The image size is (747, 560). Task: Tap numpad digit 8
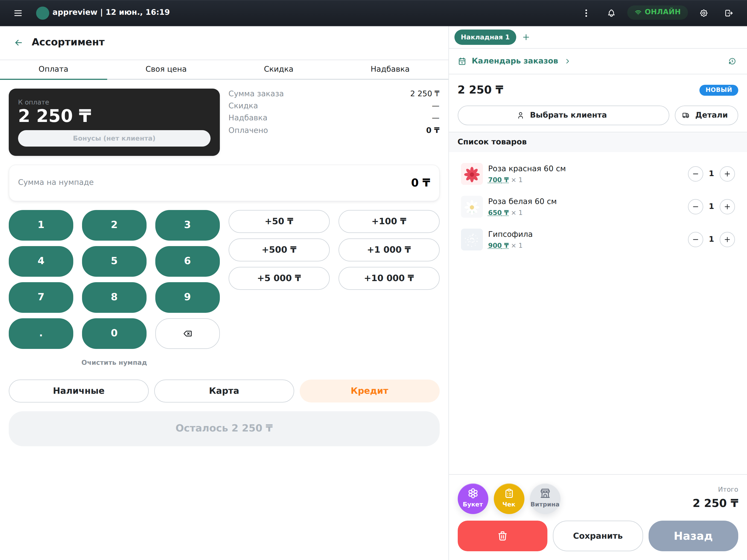[114, 297]
